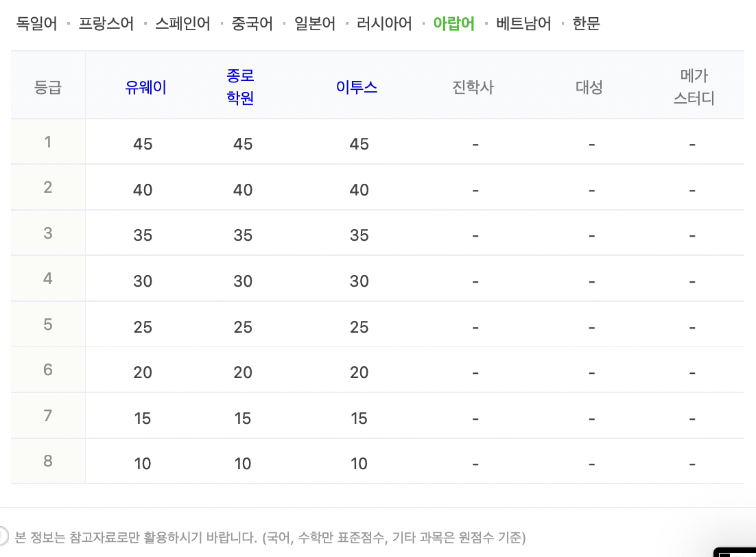This screenshot has width=756, height=557.
Task: Open the 러시아어 tab
Action: [x=384, y=23]
